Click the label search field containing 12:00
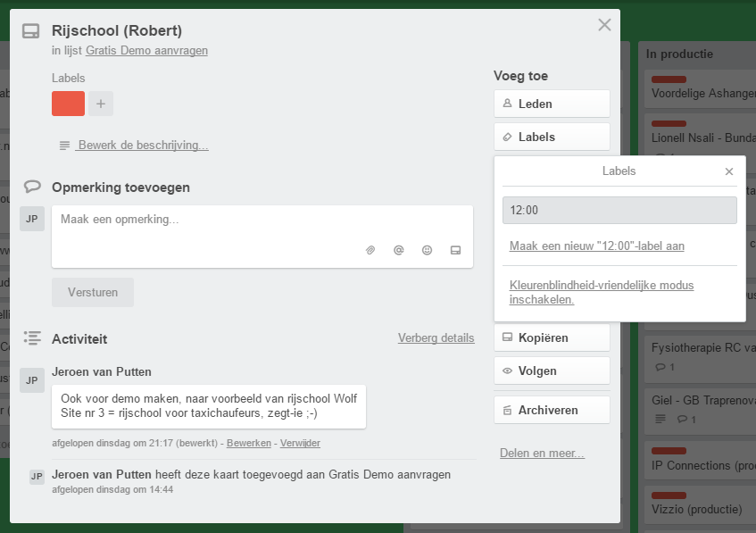This screenshot has width=756, height=533. point(619,211)
